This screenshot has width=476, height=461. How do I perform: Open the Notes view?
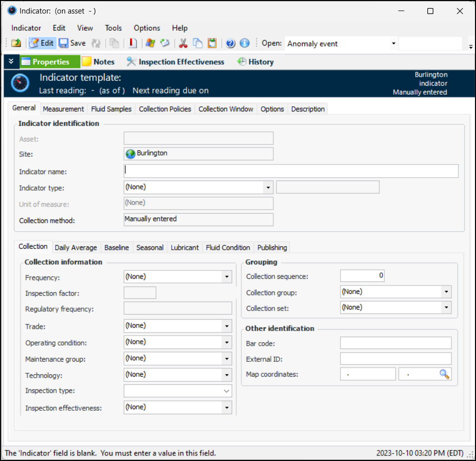[x=98, y=62]
